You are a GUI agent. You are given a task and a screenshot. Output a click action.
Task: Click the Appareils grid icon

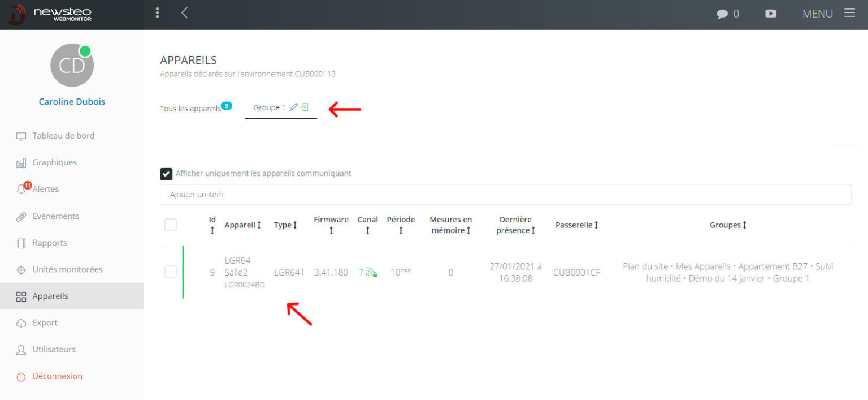coord(21,296)
